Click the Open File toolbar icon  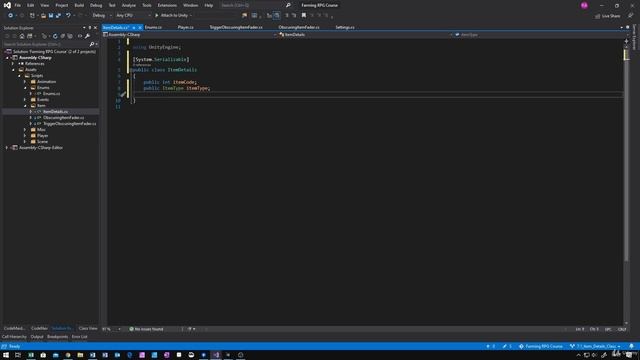pos(43,16)
